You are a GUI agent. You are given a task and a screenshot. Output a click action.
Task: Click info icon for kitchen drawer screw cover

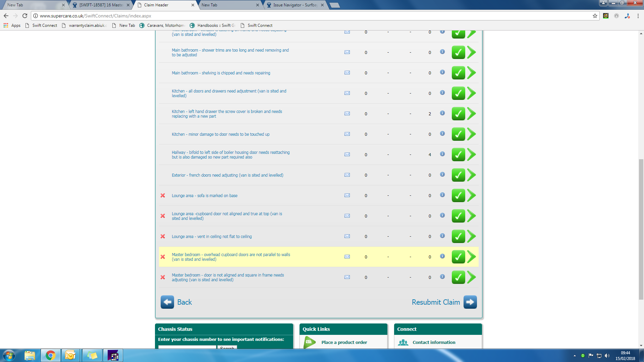442,113
